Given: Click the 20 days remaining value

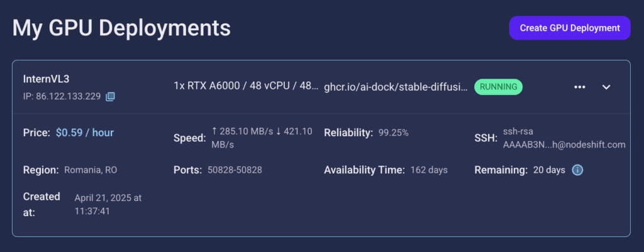Looking at the screenshot, I should [549, 170].
